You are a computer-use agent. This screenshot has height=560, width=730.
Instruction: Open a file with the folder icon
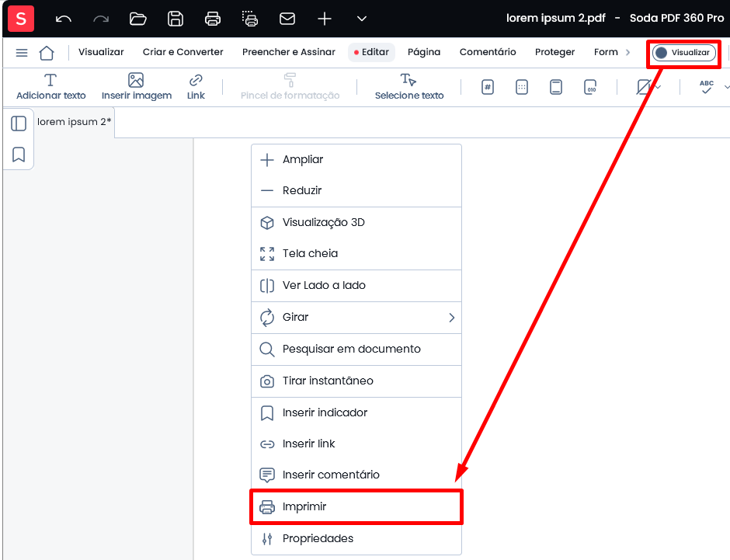click(137, 19)
